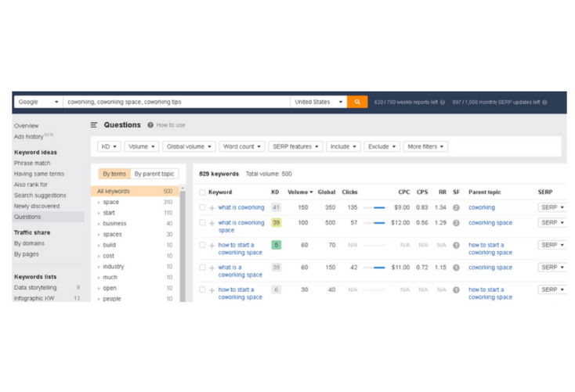Click plus icon next to 'what is coworking'
The width and height of the screenshot is (575, 392).
point(212,207)
